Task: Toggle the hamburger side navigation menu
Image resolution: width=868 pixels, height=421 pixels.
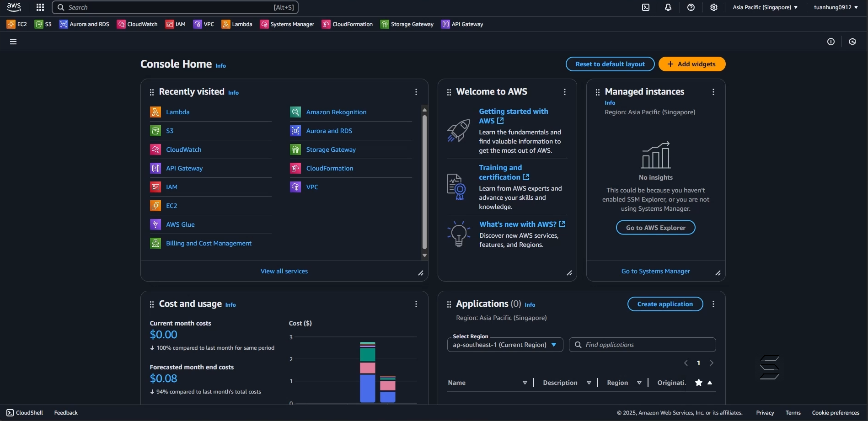Action: click(x=13, y=42)
